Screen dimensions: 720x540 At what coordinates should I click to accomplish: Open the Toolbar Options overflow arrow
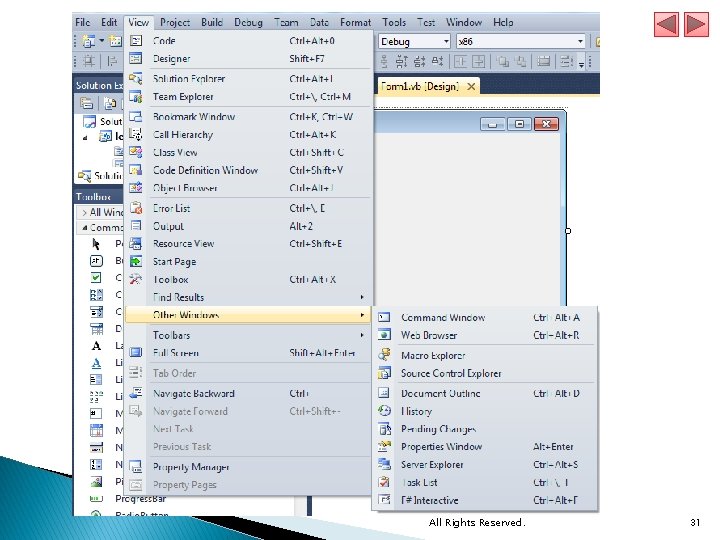[581, 63]
